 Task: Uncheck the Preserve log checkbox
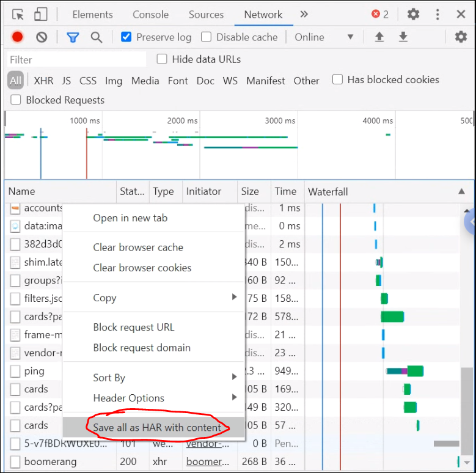(x=126, y=37)
